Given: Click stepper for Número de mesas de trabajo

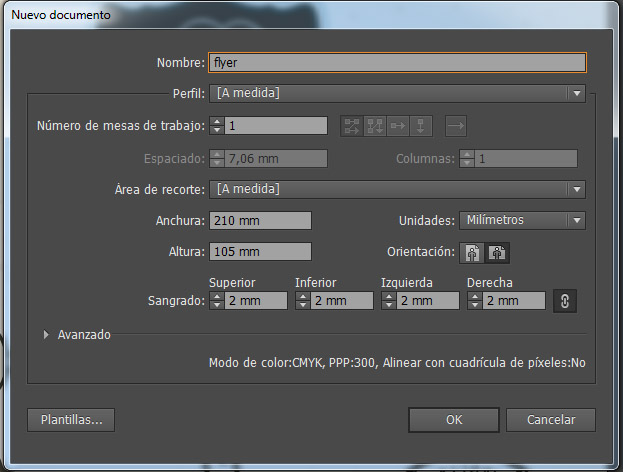Looking at the screenshot, I should click(217, 126).
